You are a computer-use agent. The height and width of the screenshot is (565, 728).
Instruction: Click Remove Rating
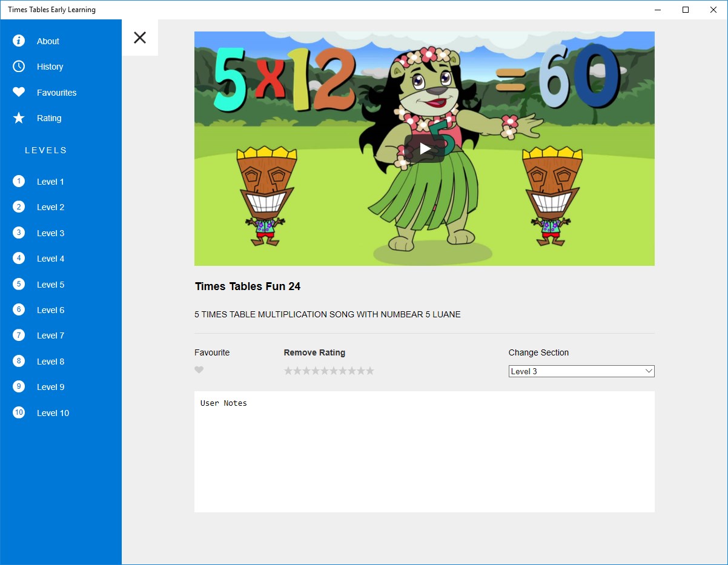click(x=314, y=352)
